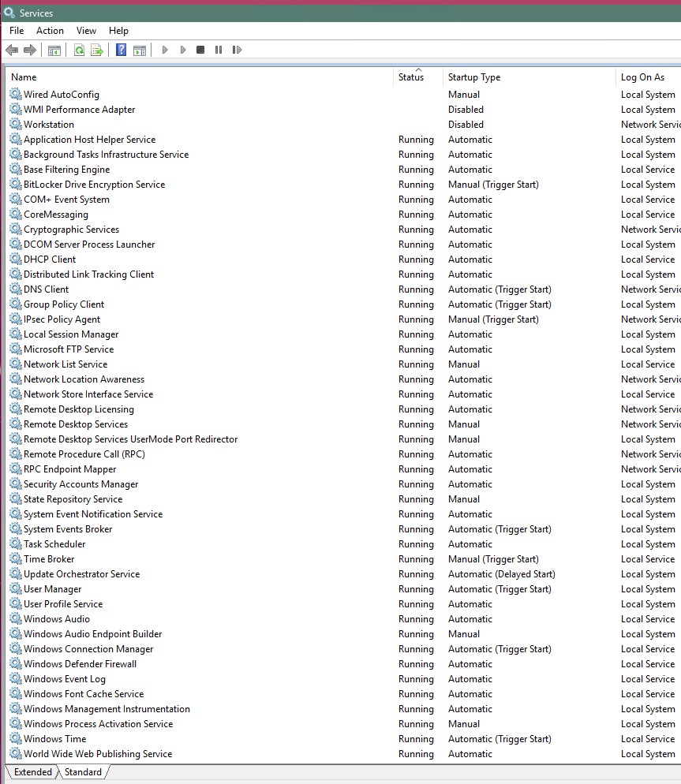
Task: Click the Export List toolbar icon
Action: 96,50
